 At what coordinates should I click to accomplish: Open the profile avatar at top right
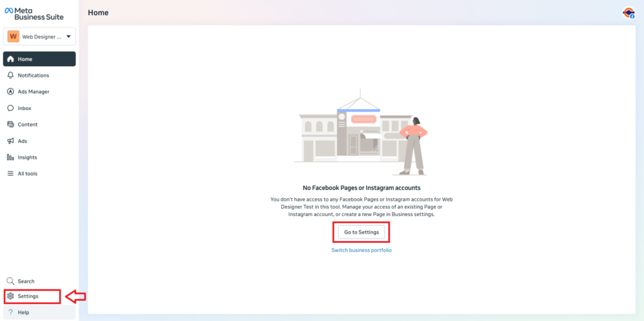coord(628,13)
